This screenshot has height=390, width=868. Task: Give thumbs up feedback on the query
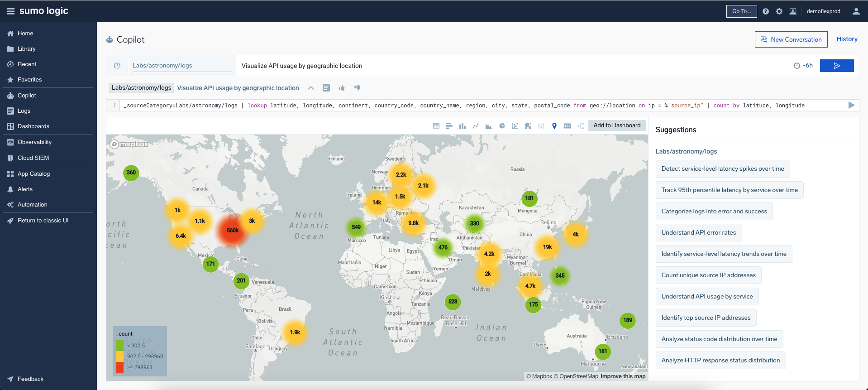(342, 88)
